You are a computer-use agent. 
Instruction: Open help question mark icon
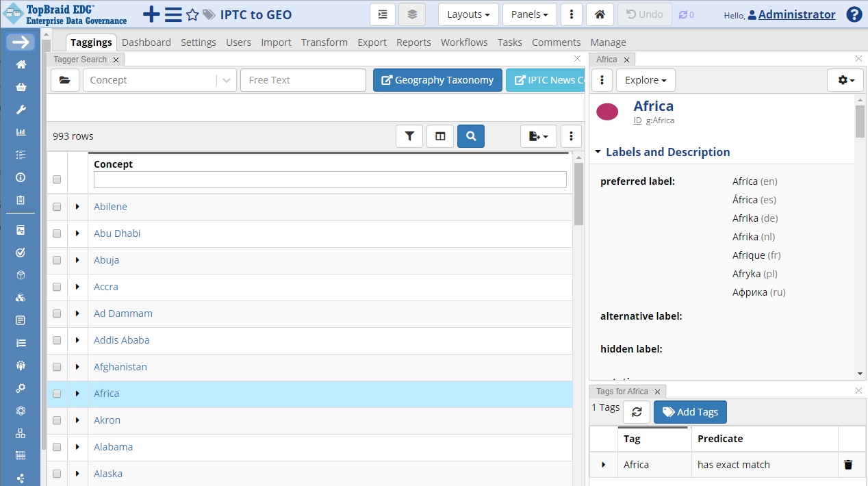[x=854, y=14]
